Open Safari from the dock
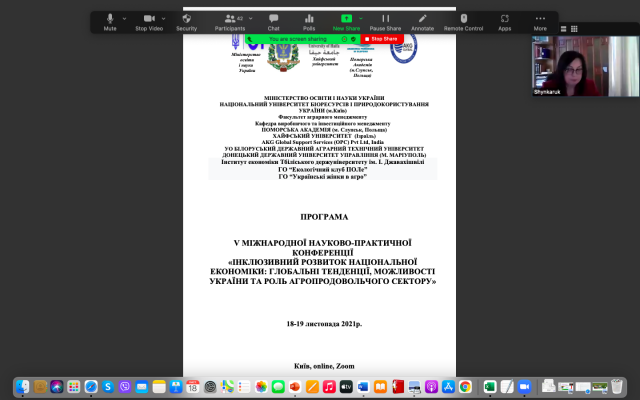Viewport: 640px width, 400px height. (x=91, y=387)
